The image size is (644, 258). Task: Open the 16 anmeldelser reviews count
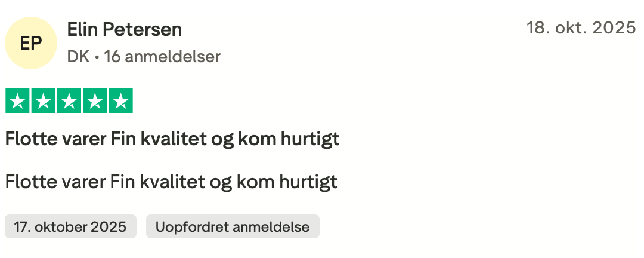click(x=162, y=57)
